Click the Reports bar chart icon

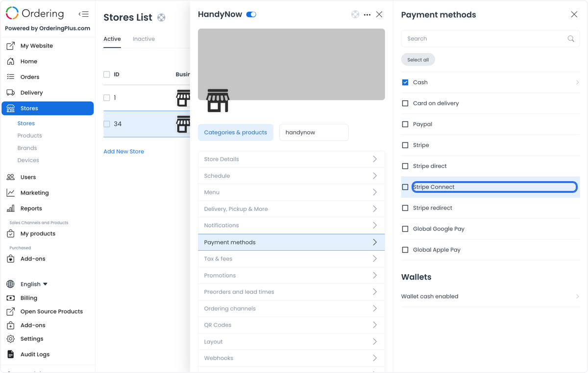[x=10, y=208]
